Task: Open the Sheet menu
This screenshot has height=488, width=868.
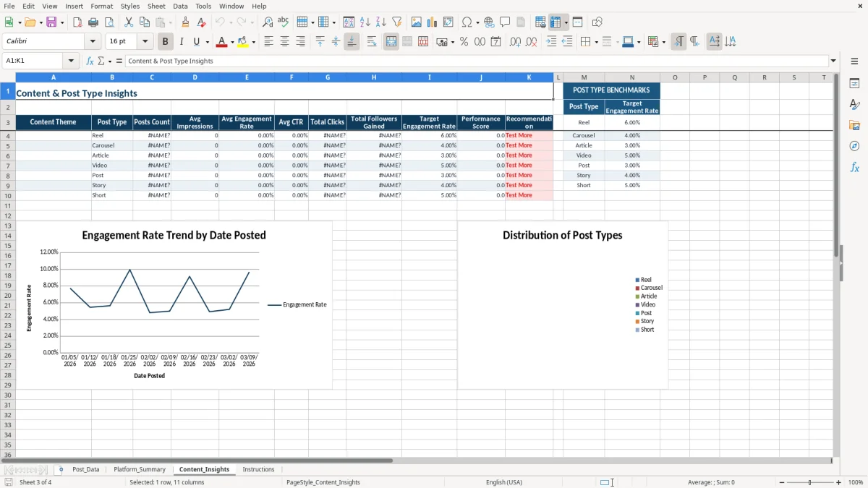Action: point(156,6)
